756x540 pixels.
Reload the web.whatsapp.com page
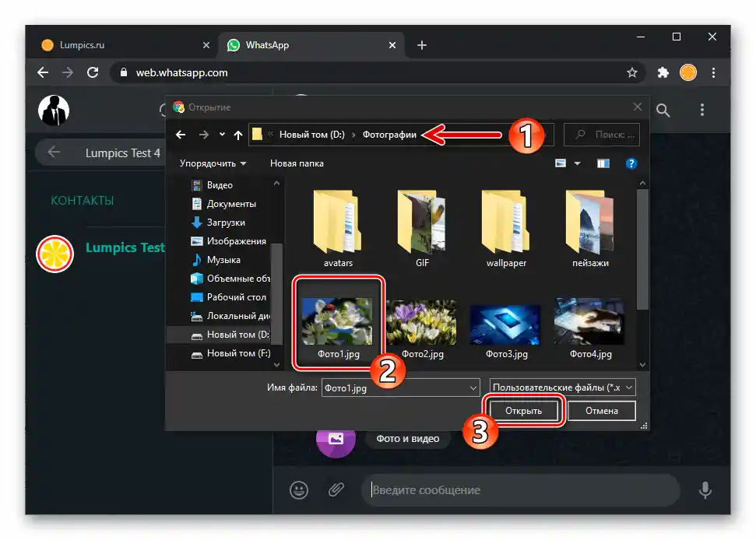point(93,72)
